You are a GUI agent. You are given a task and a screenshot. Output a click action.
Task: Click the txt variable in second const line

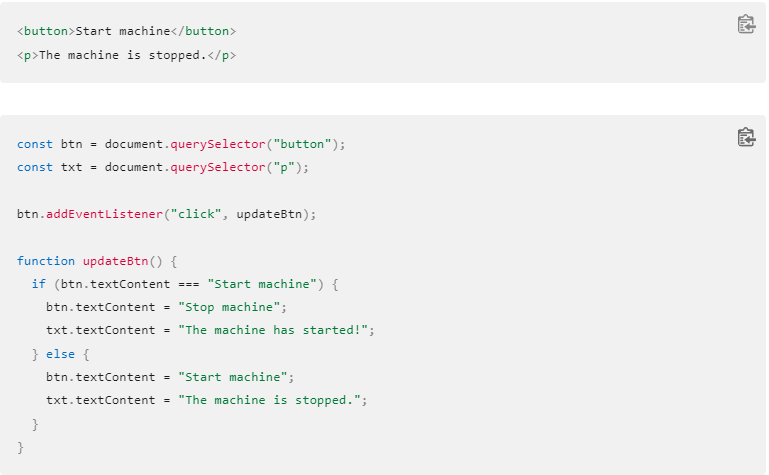(x=72, y=167)
